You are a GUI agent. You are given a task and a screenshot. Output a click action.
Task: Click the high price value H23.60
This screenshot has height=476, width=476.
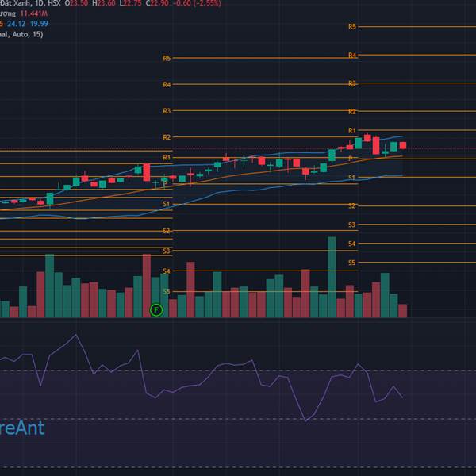click(x=103, y=3)
